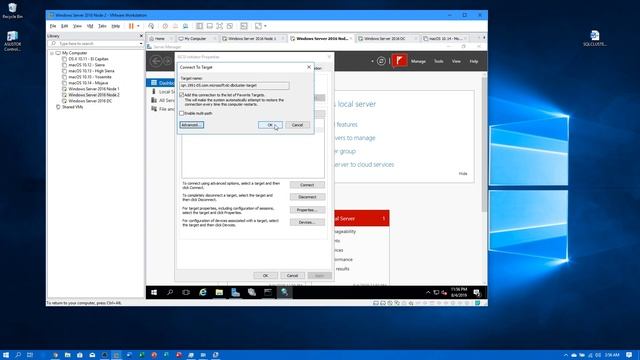Click Connect button in iSCSI Initiator Properties

point(307,185)
